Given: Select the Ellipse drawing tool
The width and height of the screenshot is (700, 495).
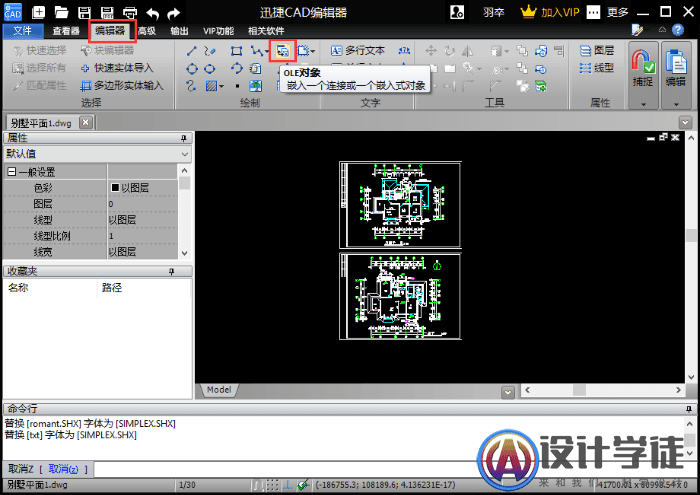Looking at the screenshot, I should pos(209,69).
